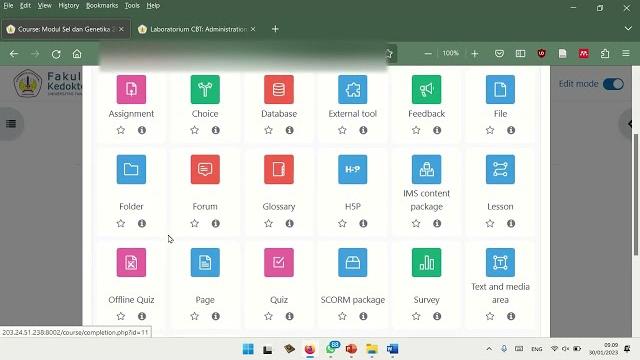This screenshot has width=640, height=360.
Task: Star the Lesson activity
Action: click(x=490, y=223)
